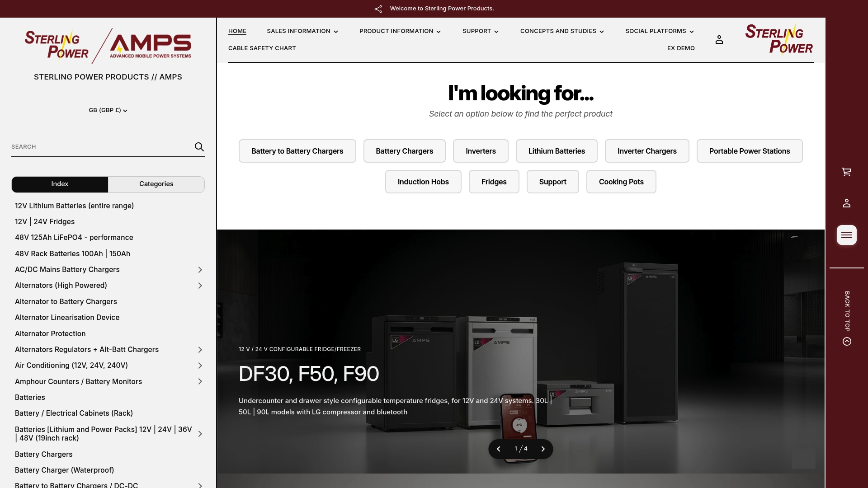This screenshot has width=868, height=488.
Task: Expand AC/DC Mains Battery Chargers submenu
Action: [200, 270]
